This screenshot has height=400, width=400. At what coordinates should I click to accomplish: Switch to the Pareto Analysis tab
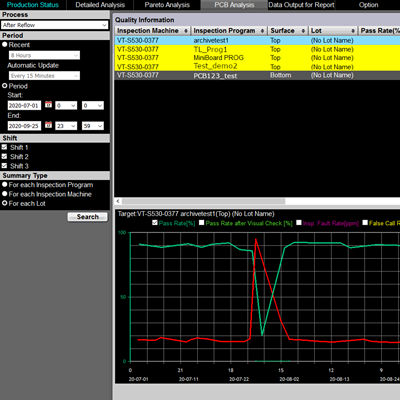click(167, 5)
